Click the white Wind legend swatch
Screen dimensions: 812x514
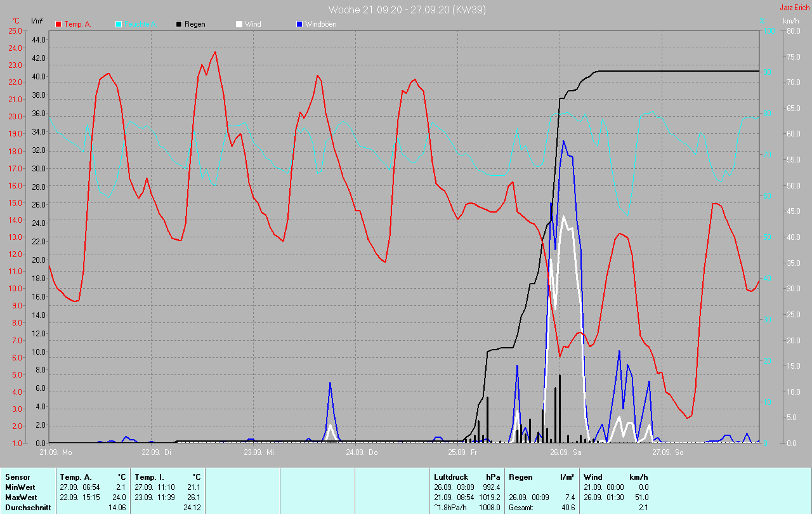[x=239, y=24]
